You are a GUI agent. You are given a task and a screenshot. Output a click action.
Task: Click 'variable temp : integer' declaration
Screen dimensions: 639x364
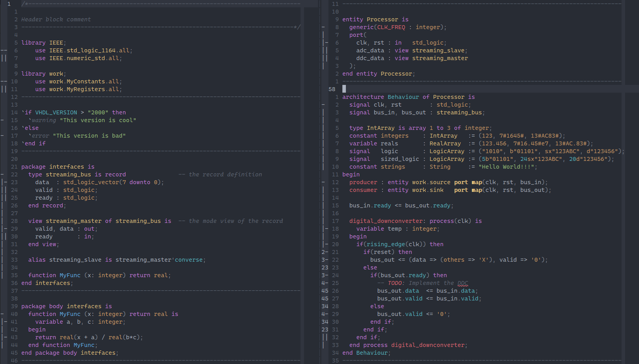[x=398, y=229]
